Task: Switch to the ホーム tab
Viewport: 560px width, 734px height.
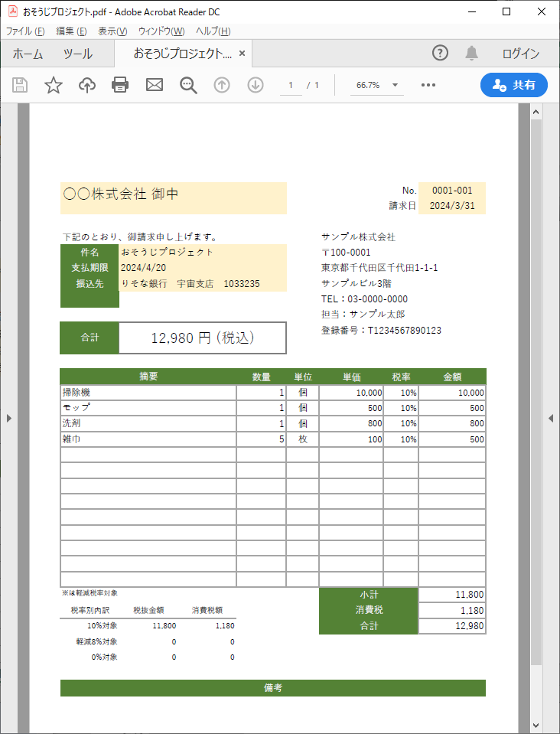Action: pos(28,54)
